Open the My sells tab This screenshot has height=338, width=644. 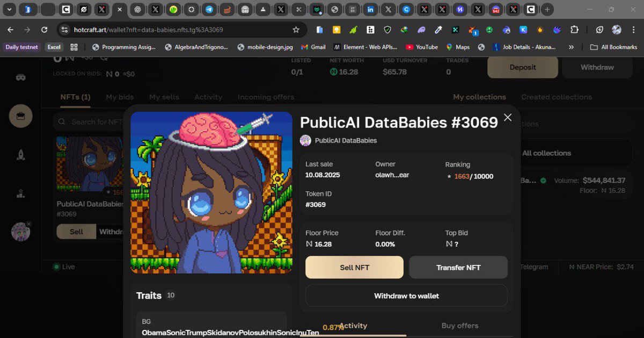164,97
